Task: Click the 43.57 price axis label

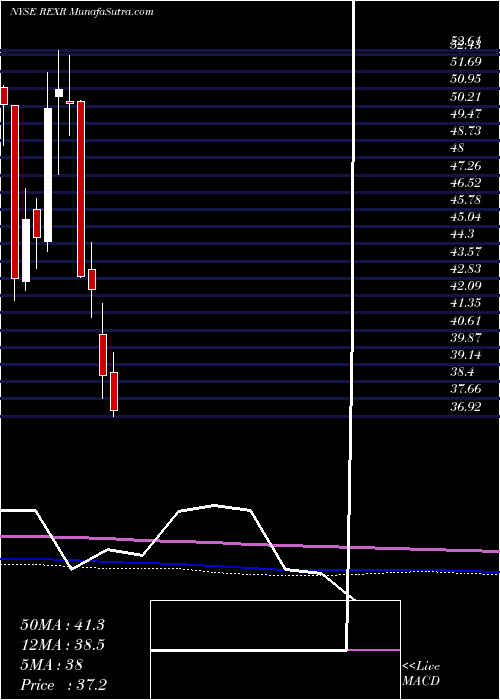Action: 465,252
